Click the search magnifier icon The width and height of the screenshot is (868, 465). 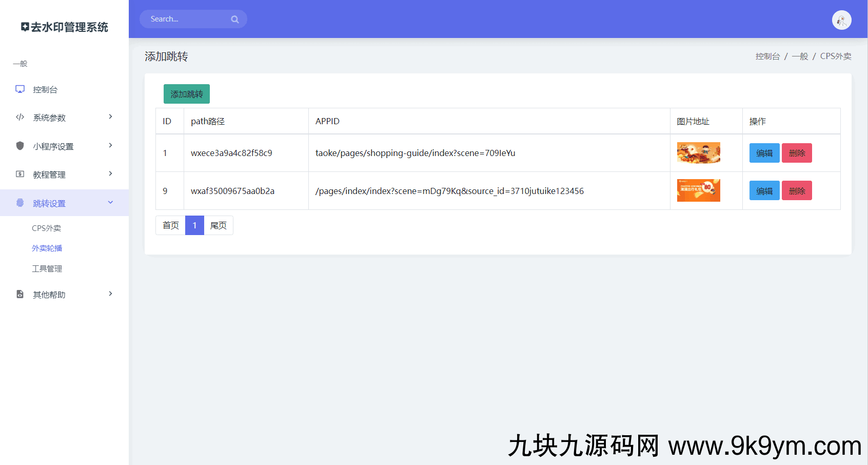[235, 20]
